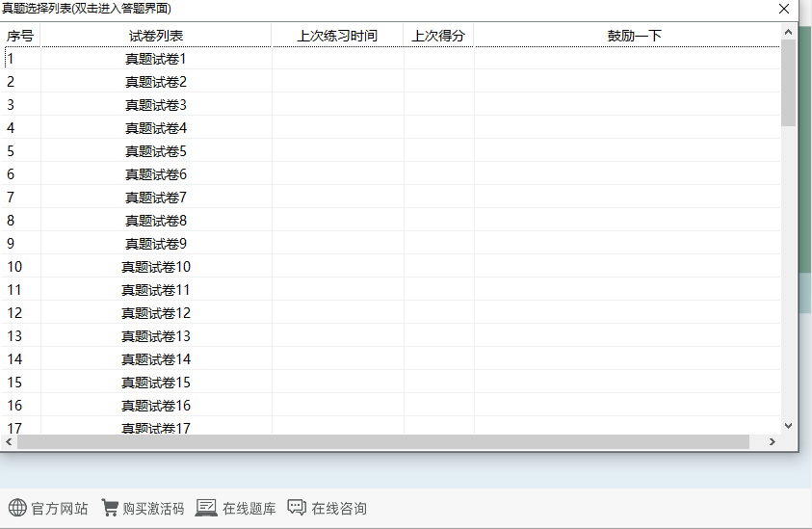Open the 在线题库 link text
Image resolution: width=812 pixels, height=529 pixels.
pyautogui.click(x=249, y=509)
